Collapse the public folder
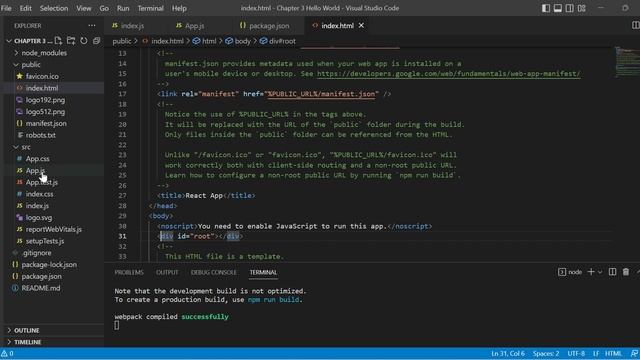The width and height of the screenshot is (640, 360). [31, 65]
